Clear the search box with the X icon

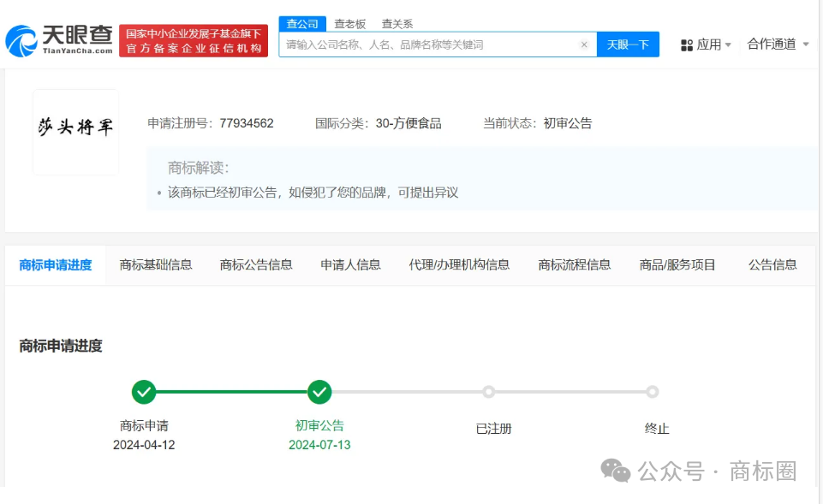[x=584, y=44]
